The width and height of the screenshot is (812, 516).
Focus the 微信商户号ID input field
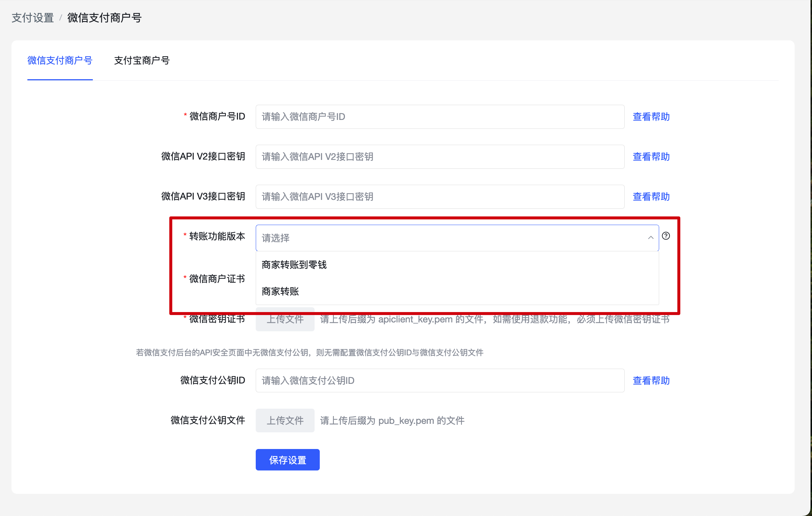[x=440, y=117]
